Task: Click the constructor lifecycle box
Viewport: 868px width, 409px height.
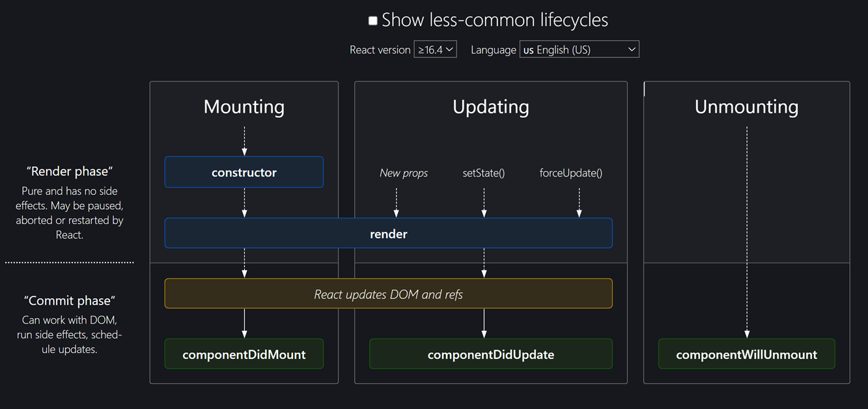Action: (x=244, y=173)
